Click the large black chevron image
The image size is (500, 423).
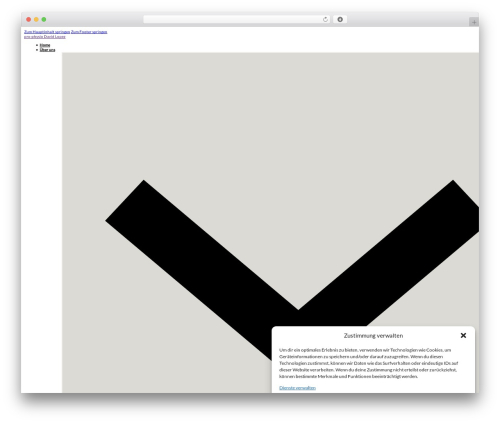[270, 223]
